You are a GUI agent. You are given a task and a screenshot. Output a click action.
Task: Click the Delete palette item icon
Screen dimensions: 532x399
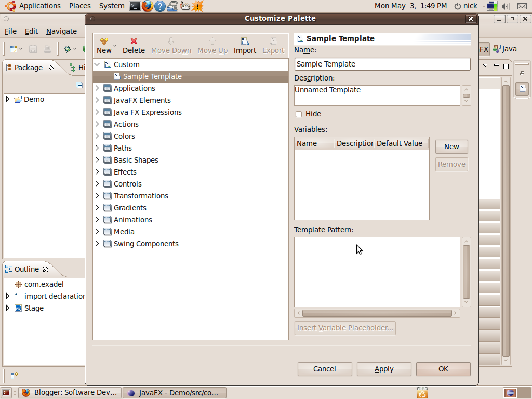[x=134, y=41]
